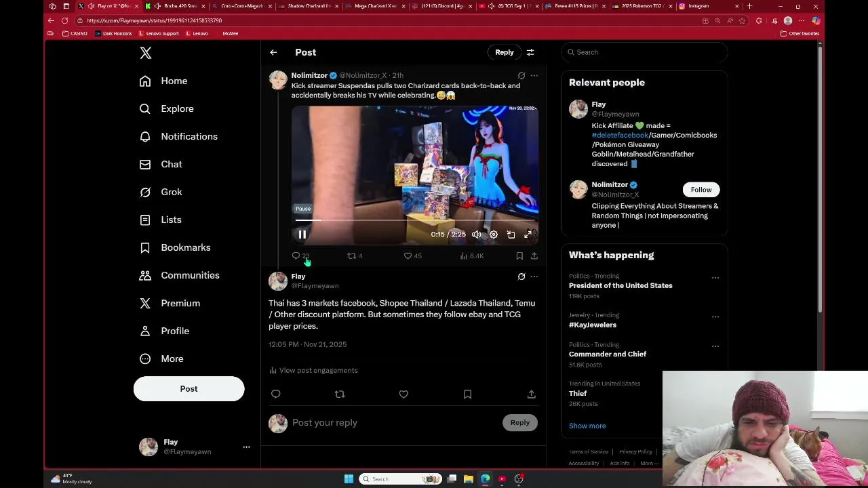Open Grok in sidebar
The width and height of the screenshot is (868, 488).
click(161, 192)
